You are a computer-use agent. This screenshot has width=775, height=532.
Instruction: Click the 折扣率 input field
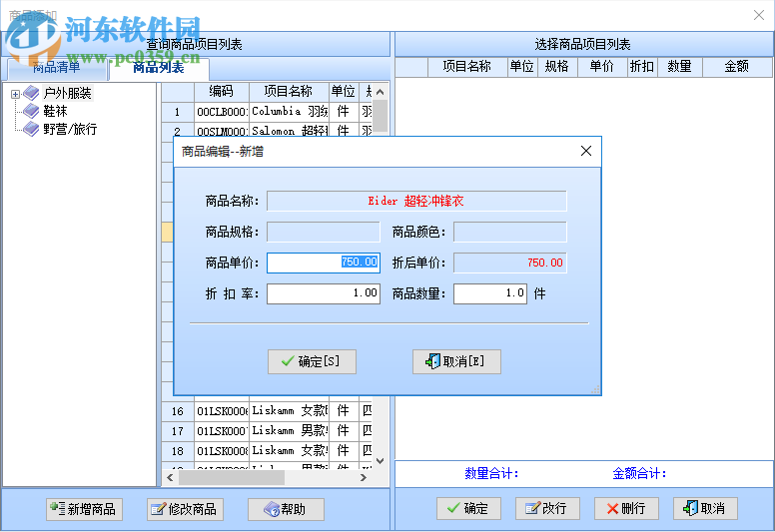(x=324, y=293)
